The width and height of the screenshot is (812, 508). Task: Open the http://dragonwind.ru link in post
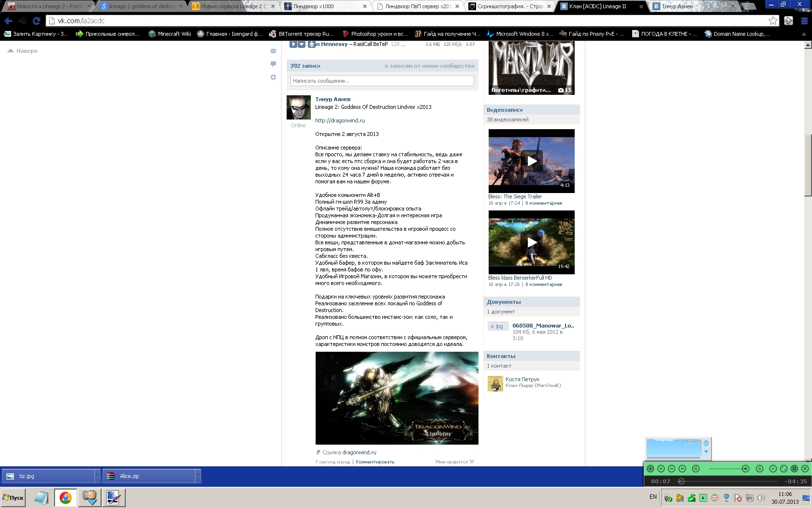(x=340, y=120)
